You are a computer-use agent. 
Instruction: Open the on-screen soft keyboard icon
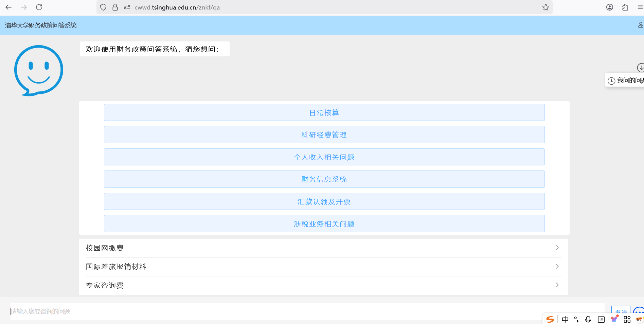tap(601, 319)
